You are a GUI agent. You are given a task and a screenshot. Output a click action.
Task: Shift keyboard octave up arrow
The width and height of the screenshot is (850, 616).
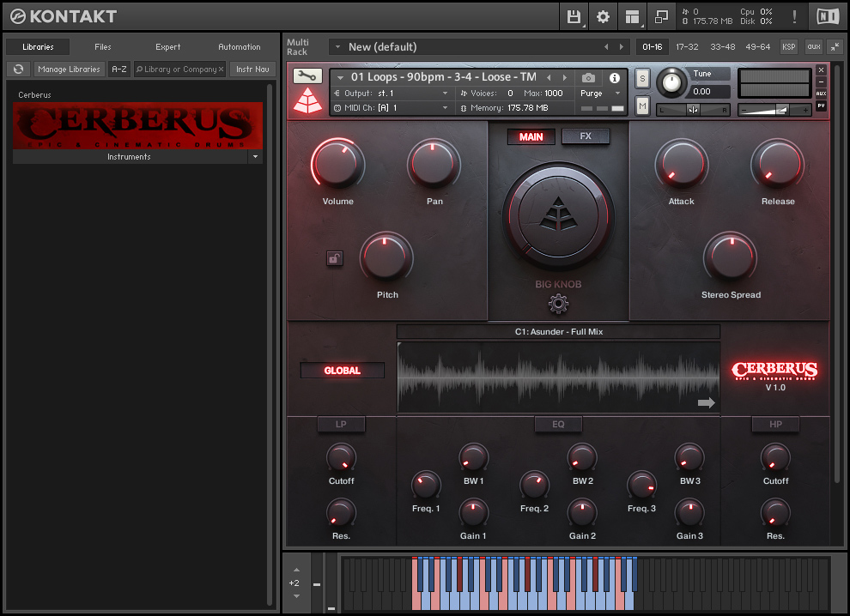[296, 570]
